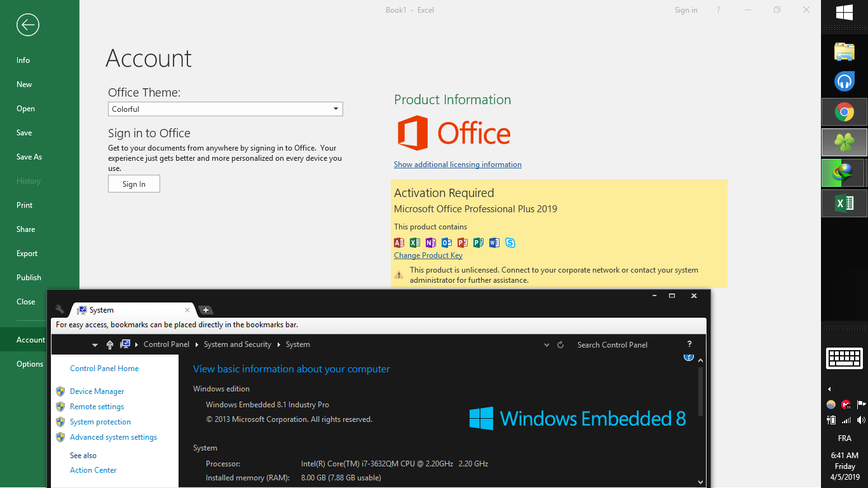Click System window vertical scrollbar thumb
The height and width of the screenshot is (488, 868).
(x=701, y=391)
